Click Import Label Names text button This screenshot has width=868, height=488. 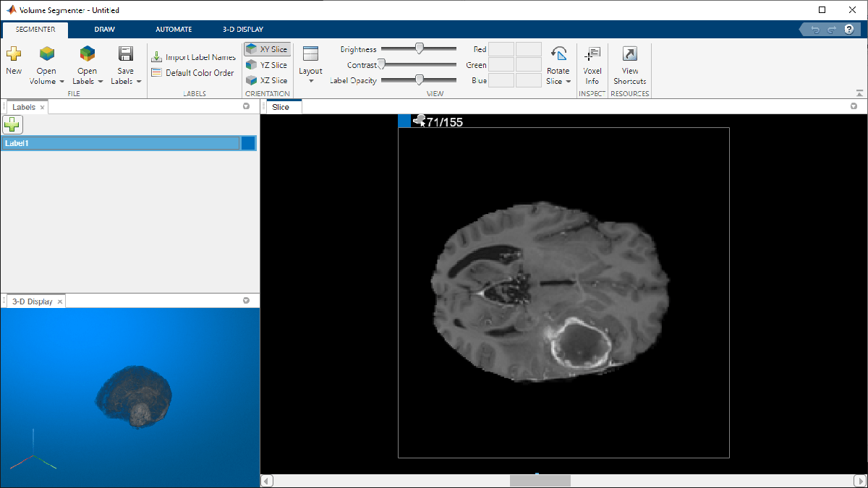[x=200, y=57]
